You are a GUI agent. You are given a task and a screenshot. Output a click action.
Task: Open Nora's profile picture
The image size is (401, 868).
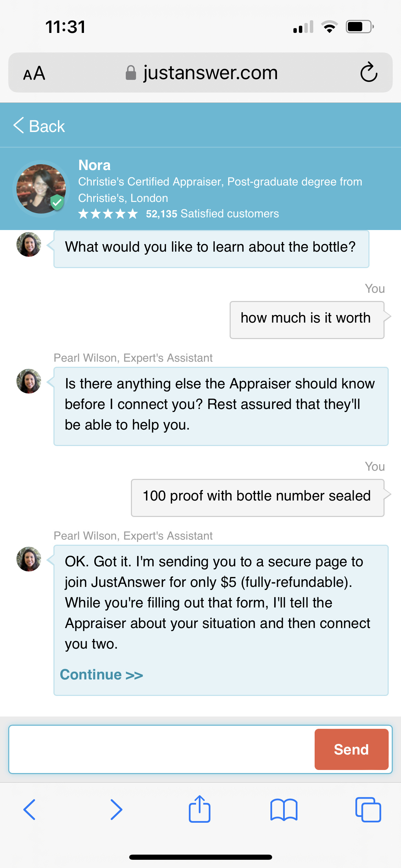[x=41, y=189]
